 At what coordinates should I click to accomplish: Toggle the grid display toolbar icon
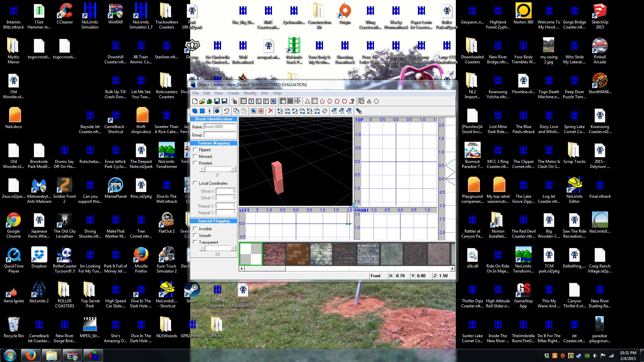click(290, 101)
